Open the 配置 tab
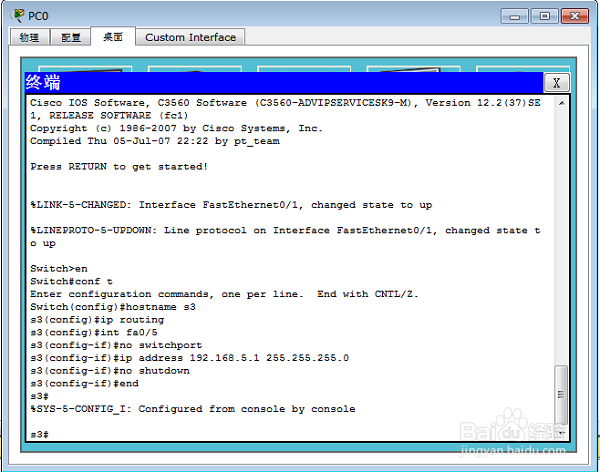This screenshot has height=472, width=600. pos(71,38)
